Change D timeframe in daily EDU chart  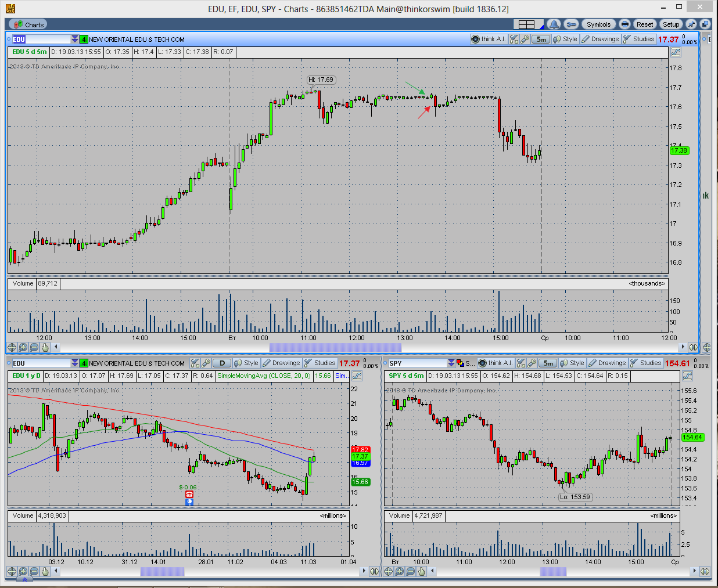pyautogui.click(x=222, y=363)
